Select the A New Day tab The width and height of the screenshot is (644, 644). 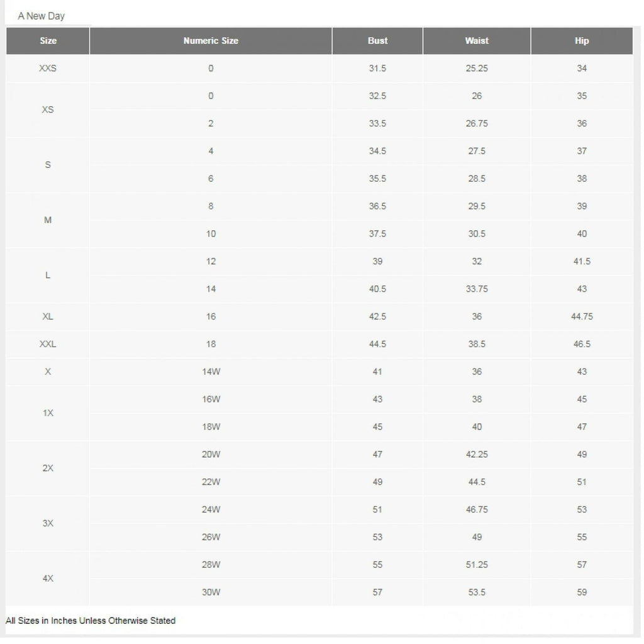(42, 16)
